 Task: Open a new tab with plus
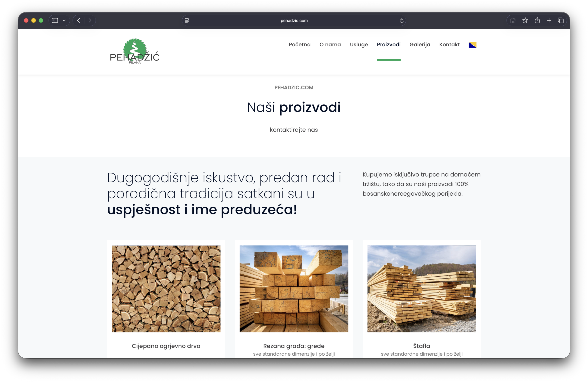coord(549,20)
